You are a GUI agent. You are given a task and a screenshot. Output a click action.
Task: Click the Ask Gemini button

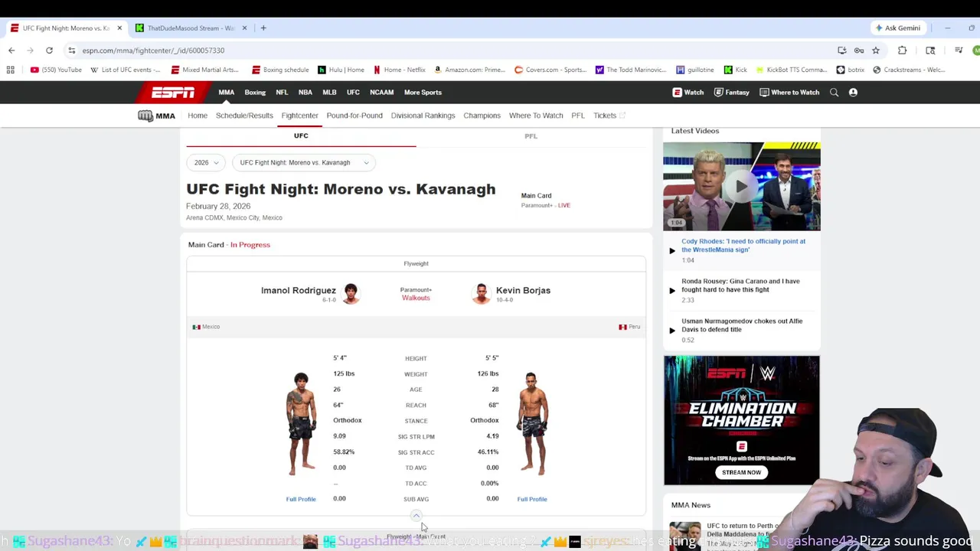[897, 28]
